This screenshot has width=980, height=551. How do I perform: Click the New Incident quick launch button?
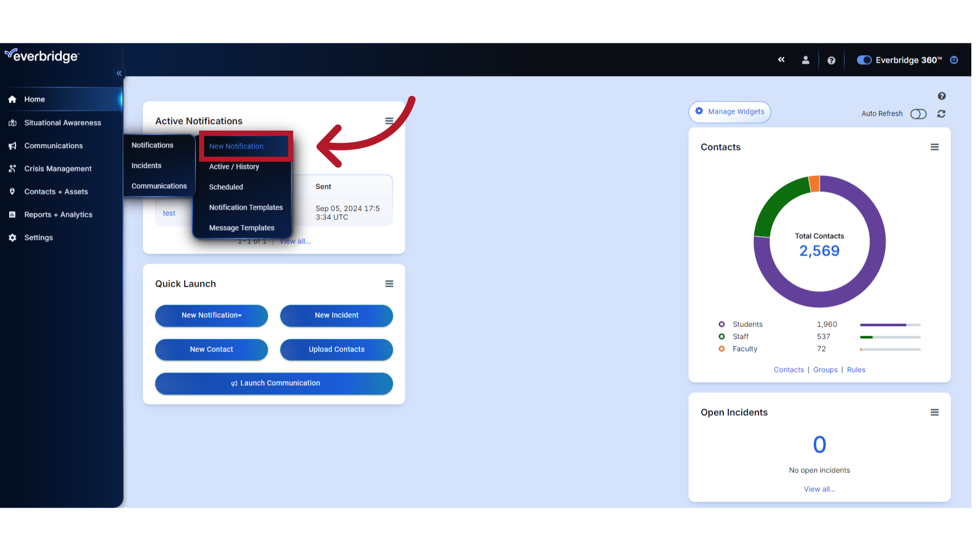pos(336,315)
